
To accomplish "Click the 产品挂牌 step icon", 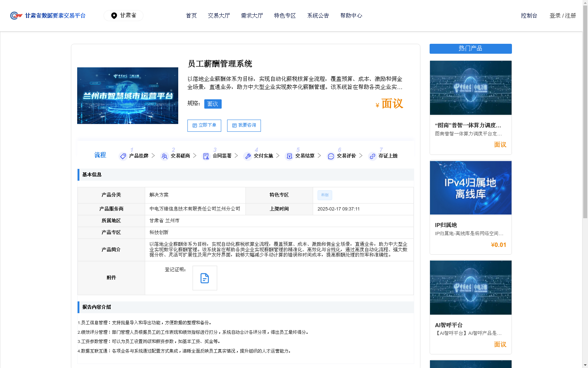I will [123, 156].
